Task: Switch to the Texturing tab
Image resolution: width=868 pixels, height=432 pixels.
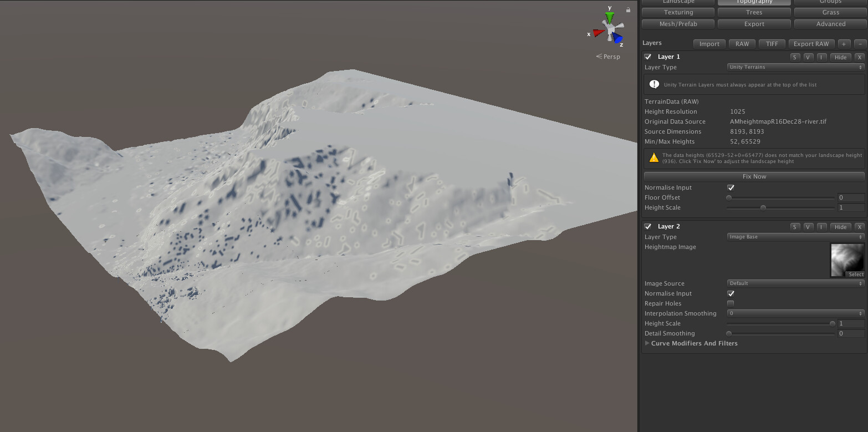Action: point(677,12)
